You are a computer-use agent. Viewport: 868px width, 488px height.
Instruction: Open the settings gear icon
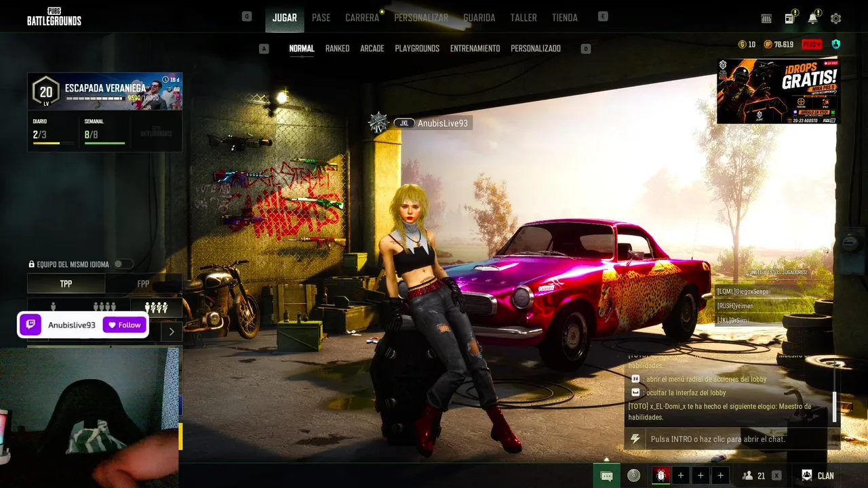pos(835,18)
